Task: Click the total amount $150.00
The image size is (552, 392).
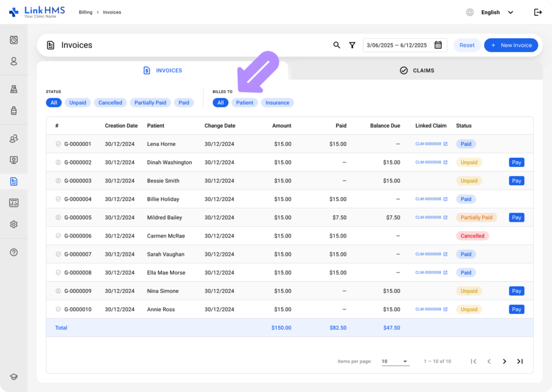Action: coord(281,328)
